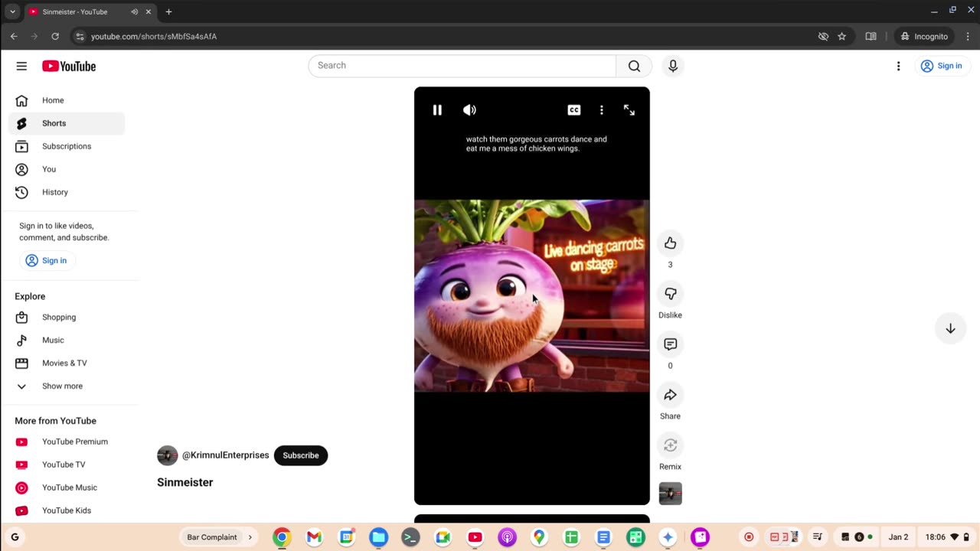
Task: Open third-party cookies blocked eye icon
Action: point(823,36)
